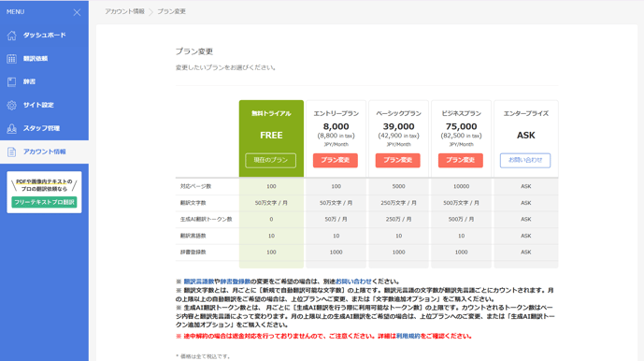The width and height of the screenshot is (644, 361).
Task: Click 対応ページ数 row label
Action: (195, 187)
